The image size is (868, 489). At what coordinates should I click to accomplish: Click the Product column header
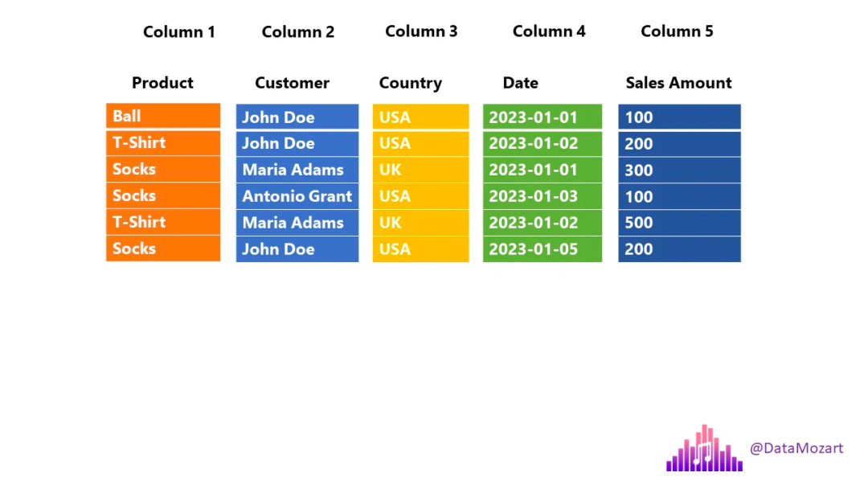(162, 83)
